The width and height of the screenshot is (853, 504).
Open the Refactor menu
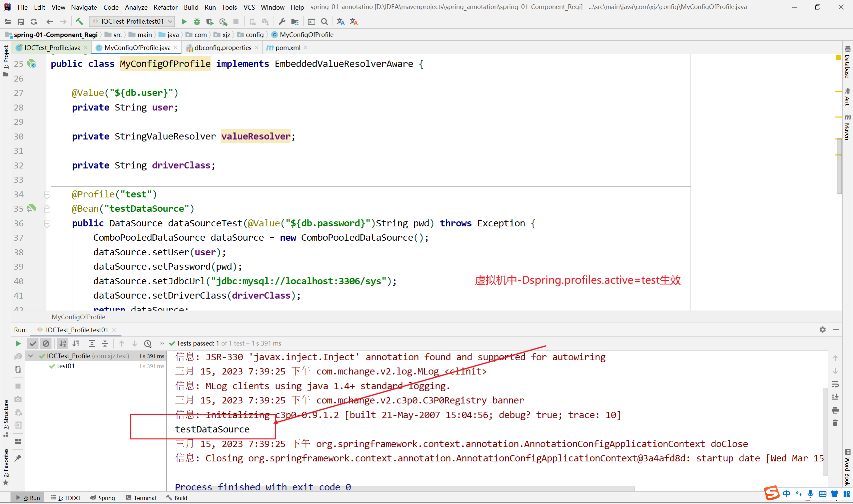165,7
